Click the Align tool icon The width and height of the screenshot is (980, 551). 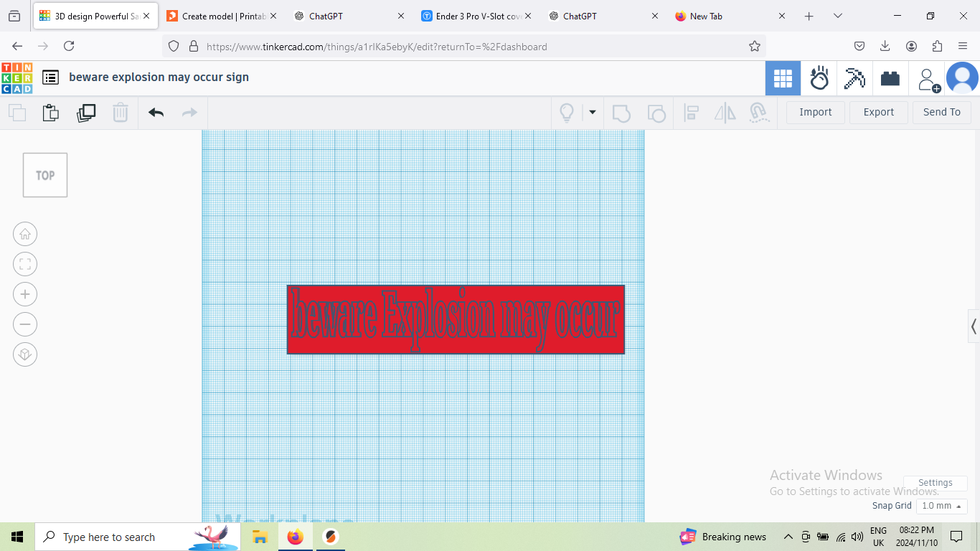pyautogui.click(x=692, y=113)
